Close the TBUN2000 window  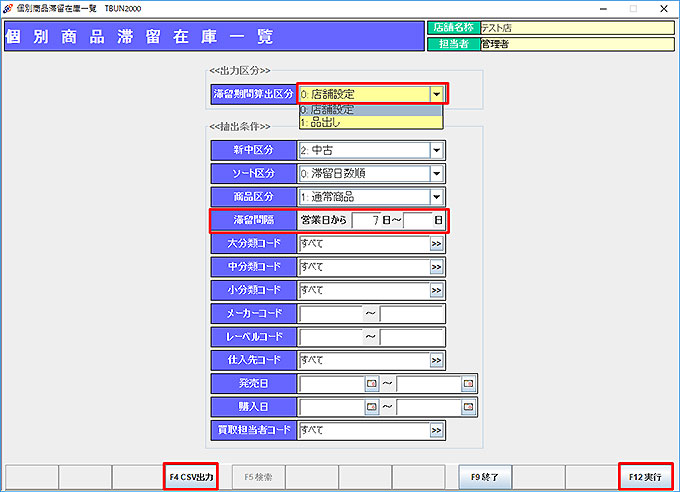pos(664,9)
